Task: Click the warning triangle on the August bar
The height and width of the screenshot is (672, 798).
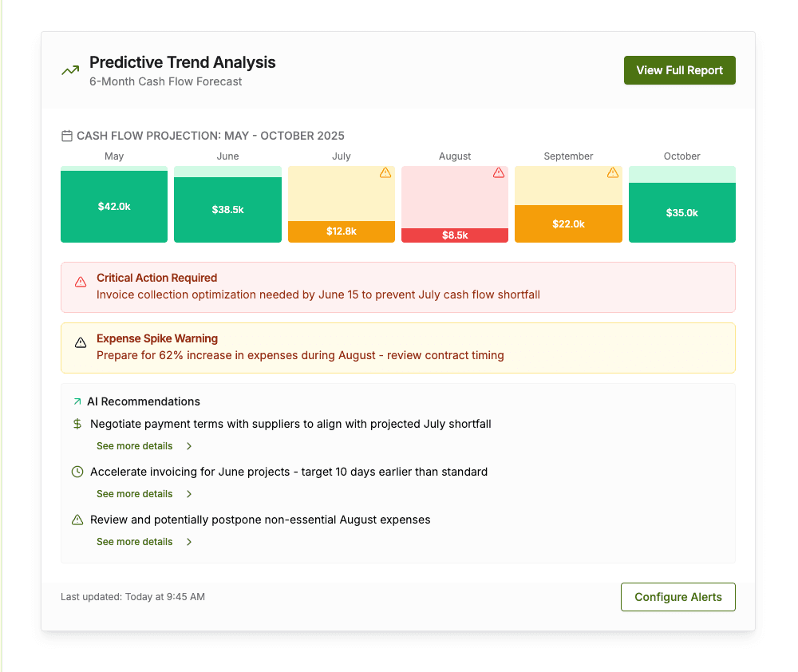Action: coord(500,172)
